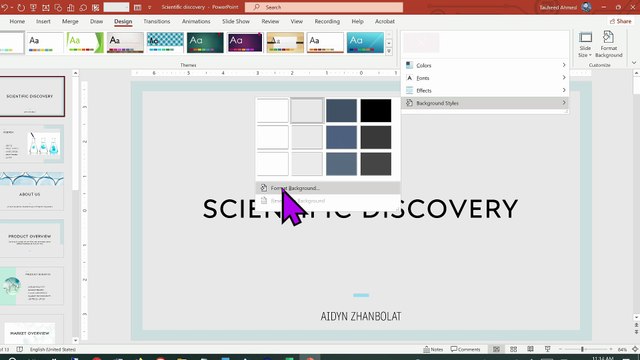Viewport: 640px width, 360px height.
Task: Click zoom in plus icon
Action: 611,349
